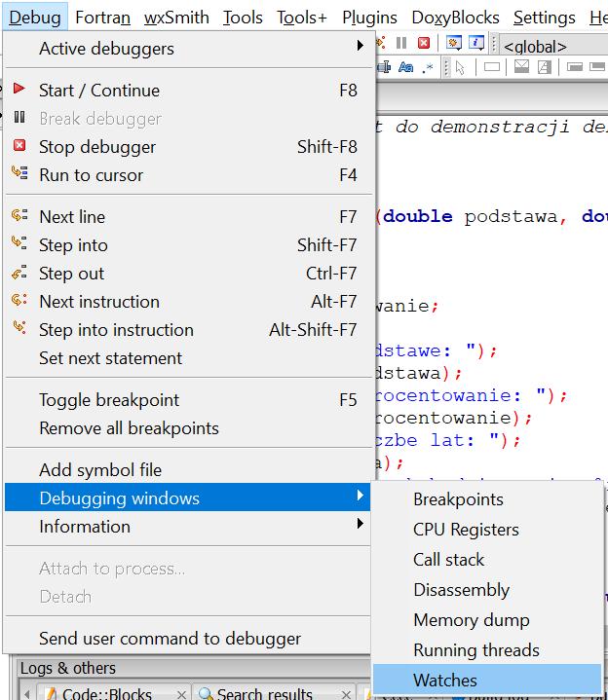Open Running threads window

[487, 650]
